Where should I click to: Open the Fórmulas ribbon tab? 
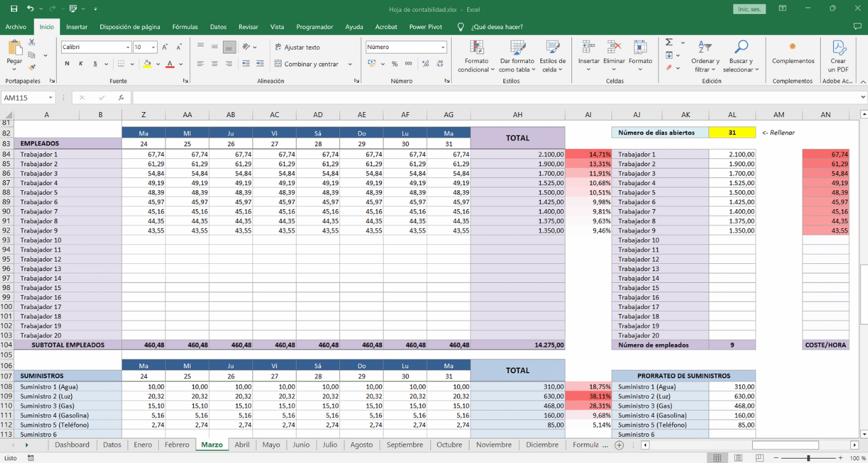(x=185, y=27)
